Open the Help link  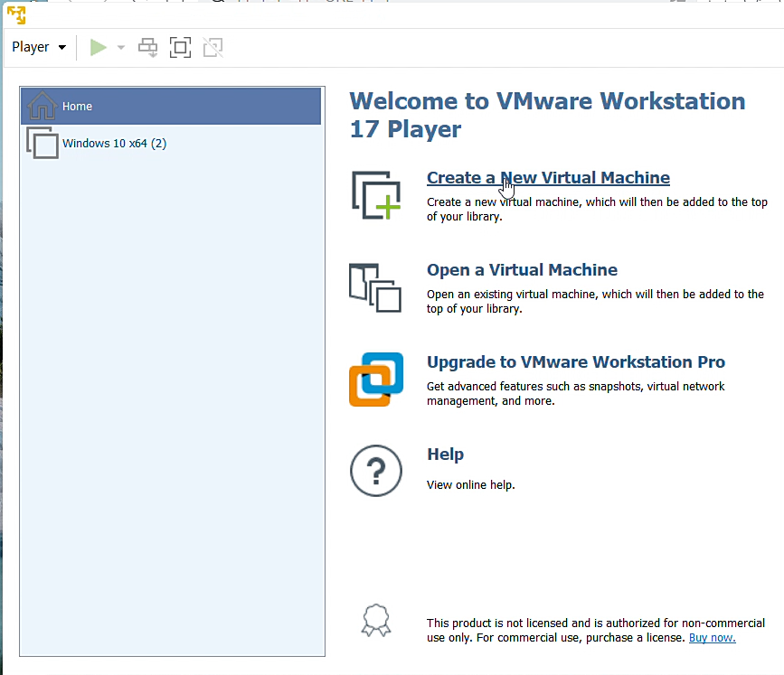click(x=445, y=455)
